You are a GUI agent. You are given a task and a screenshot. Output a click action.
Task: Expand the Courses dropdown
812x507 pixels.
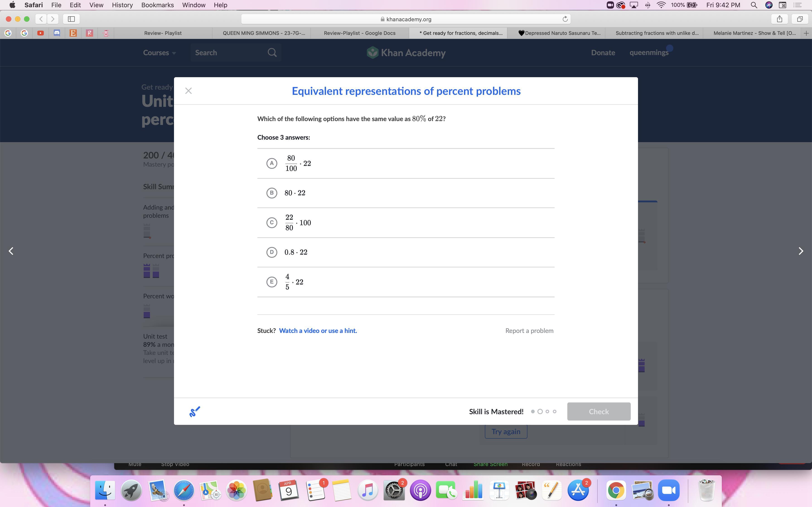159,53
